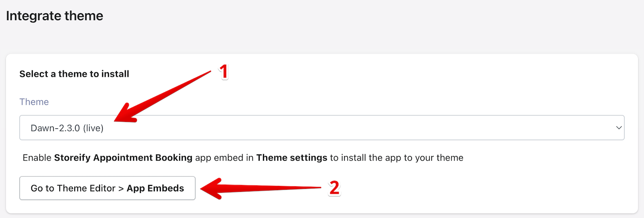Click the 'Select a theme to install' heading
The width and height of the screenshot is (644, 218).
tap(74, 74)
